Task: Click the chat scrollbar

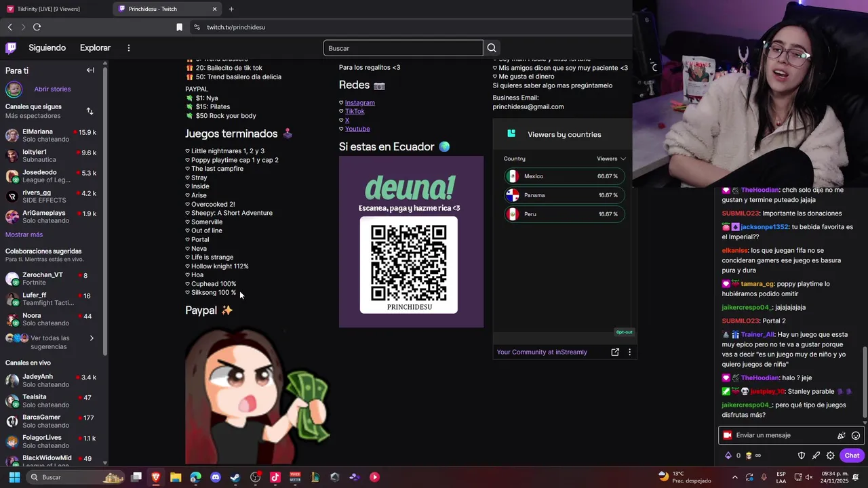Action: (x=864, y=382)
